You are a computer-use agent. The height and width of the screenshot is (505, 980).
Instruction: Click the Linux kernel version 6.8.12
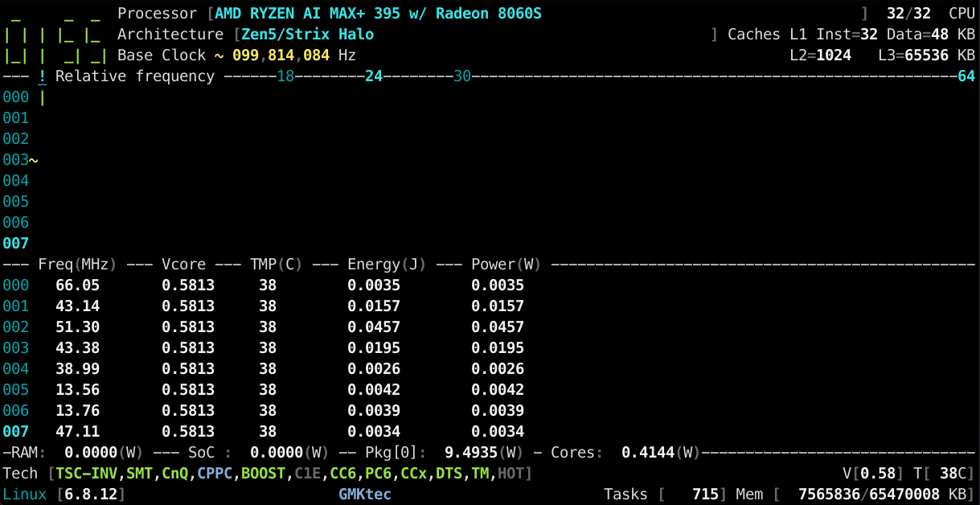tap(91, 495)
